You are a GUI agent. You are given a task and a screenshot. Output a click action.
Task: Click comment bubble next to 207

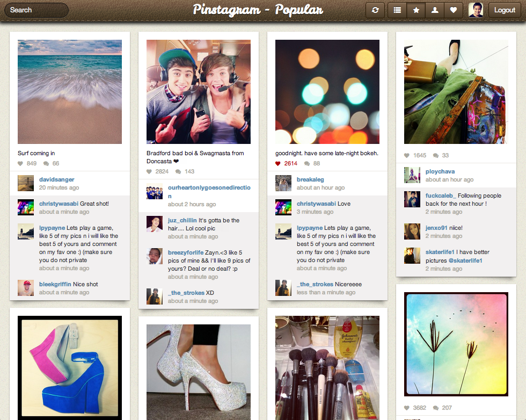click(436, 408)
